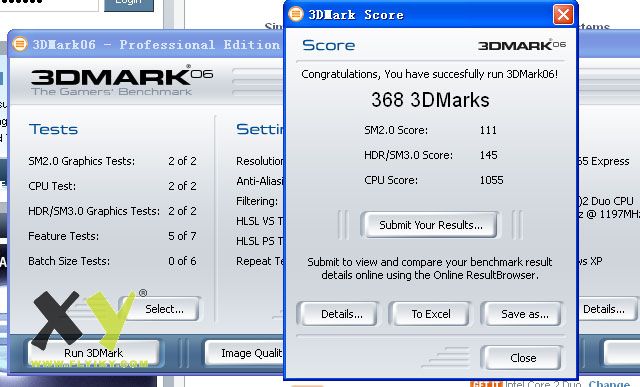The width and height of the screenshot is (640, 387).
Task: Click the Tests section heading
Action: [x=53, y=129]
